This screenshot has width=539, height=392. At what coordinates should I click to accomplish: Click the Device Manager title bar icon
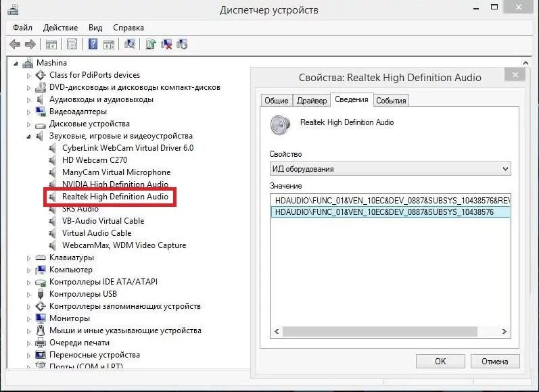[x=13, y=9]
